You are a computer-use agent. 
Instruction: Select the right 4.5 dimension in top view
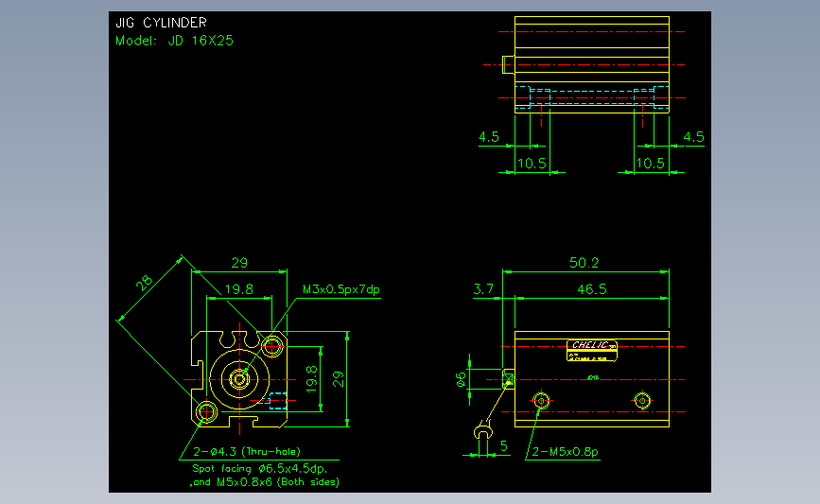[694, 137]
